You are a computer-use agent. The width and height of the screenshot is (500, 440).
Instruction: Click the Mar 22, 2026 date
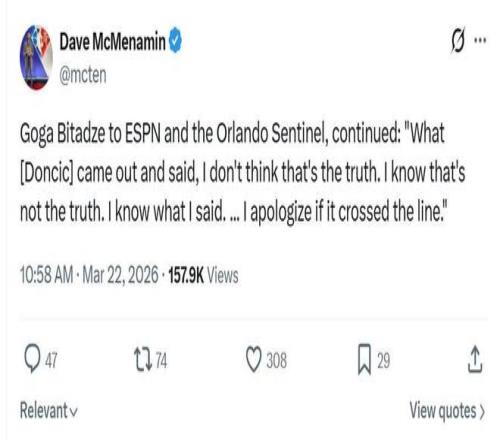pos(120,275)
